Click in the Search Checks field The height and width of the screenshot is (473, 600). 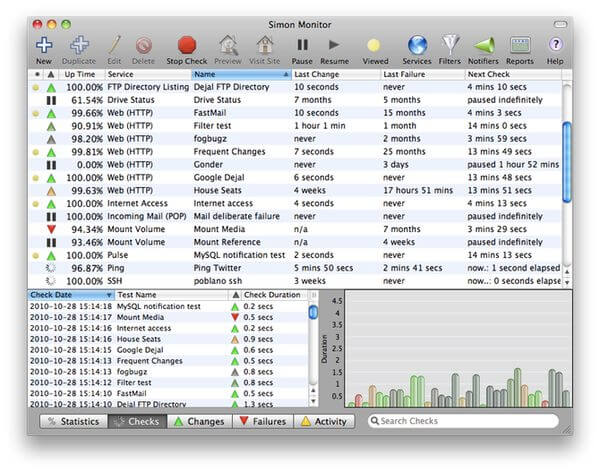coord(463,421)
